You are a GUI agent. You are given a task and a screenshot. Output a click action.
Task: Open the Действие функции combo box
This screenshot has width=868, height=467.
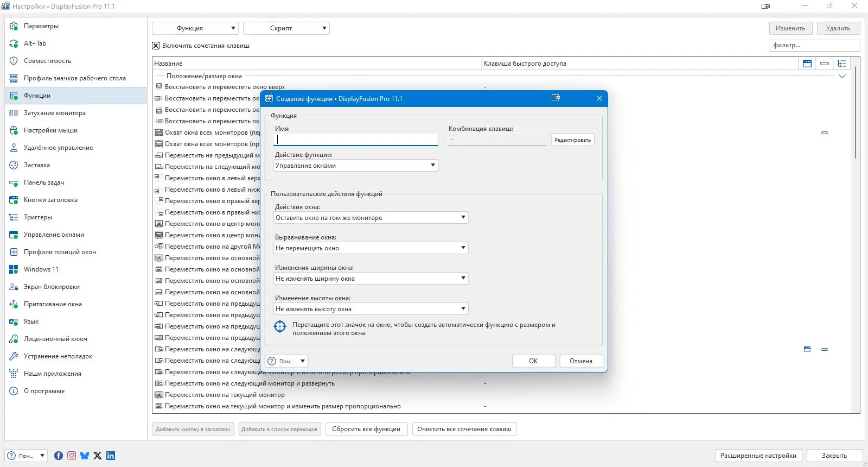click(x=356, y=166)
